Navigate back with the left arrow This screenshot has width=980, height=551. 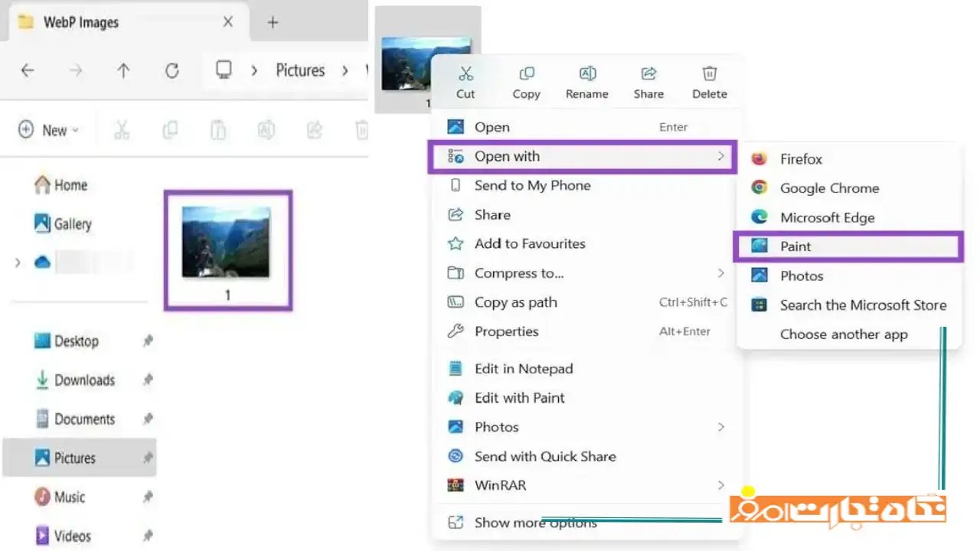[x=28, y=70]
